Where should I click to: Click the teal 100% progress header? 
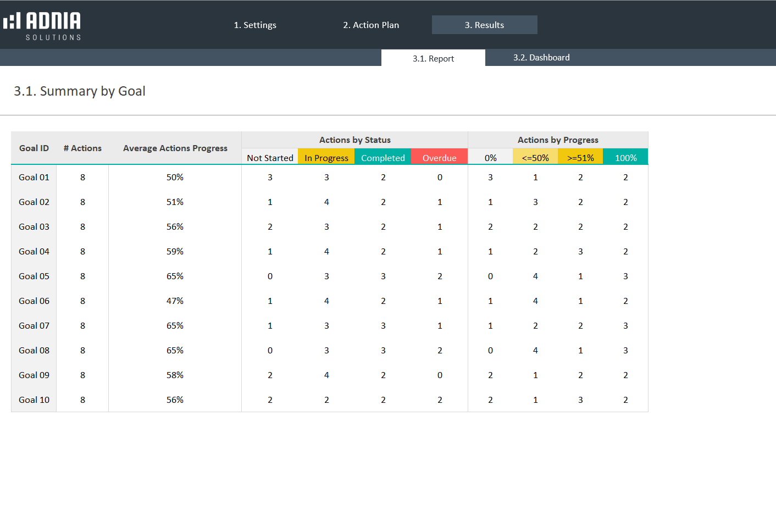click(x=625, y=158)
